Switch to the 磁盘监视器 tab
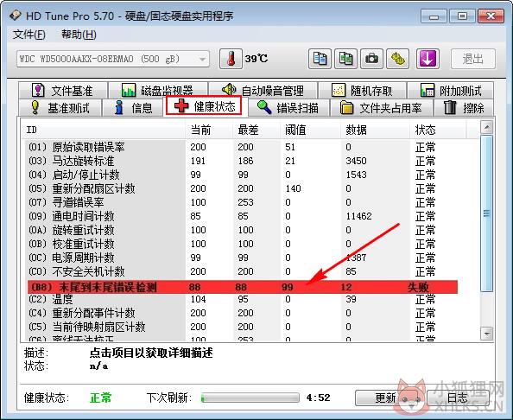The height and width of the screenshot is (420, 513). [158, 90]
